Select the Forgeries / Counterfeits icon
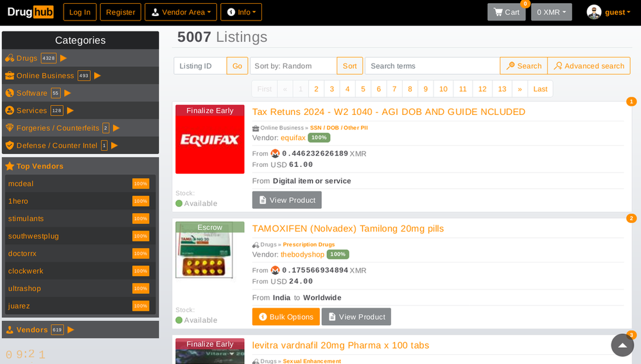Viewport: 641px width, 364px height. tap(10, 128)
